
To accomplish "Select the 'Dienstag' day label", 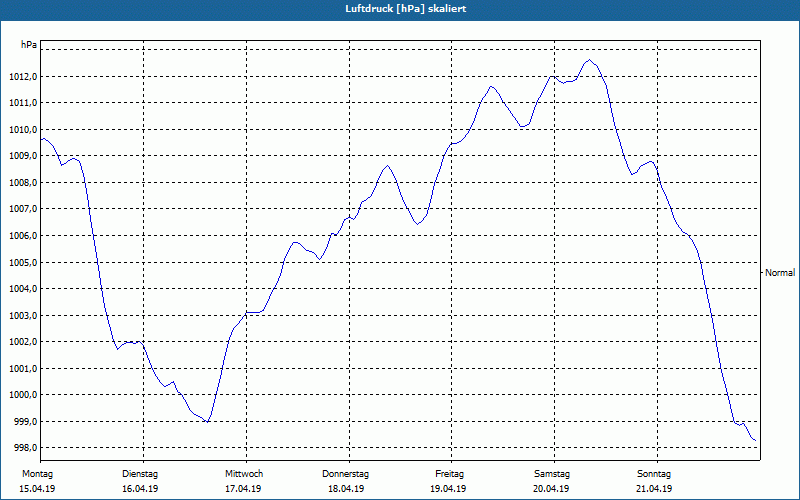I will 140,474.
